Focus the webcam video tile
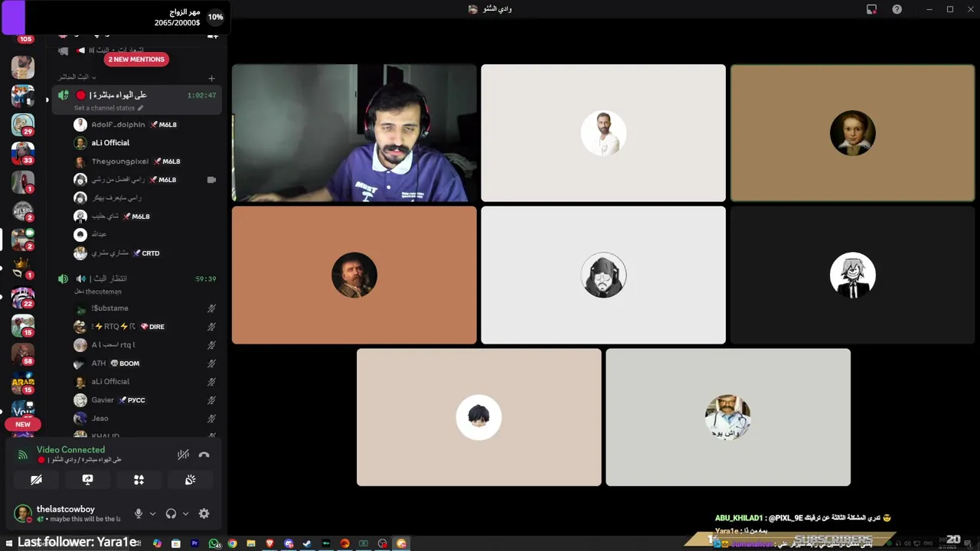 [x=354, y=133]
